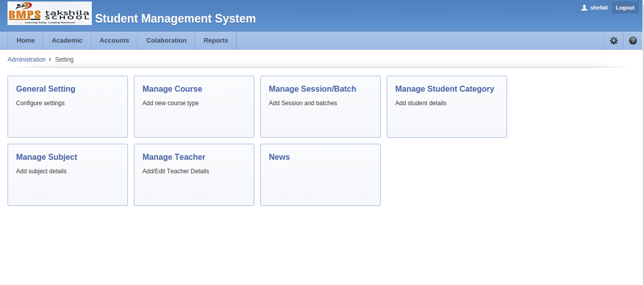Screen dimensions: 644x285
Task: Click the BMPS Takshila School logo
Action: pos(50,14)
